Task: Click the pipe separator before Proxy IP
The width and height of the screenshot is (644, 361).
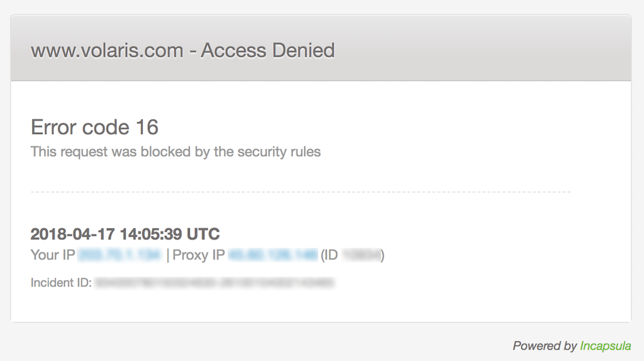Action: [167, 255]
